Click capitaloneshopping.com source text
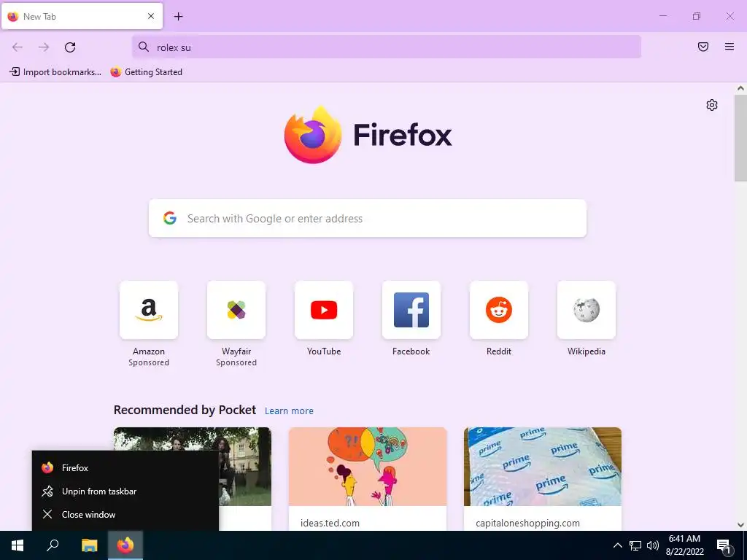Viewport: 747px width, 560px height. coord(528,523)
